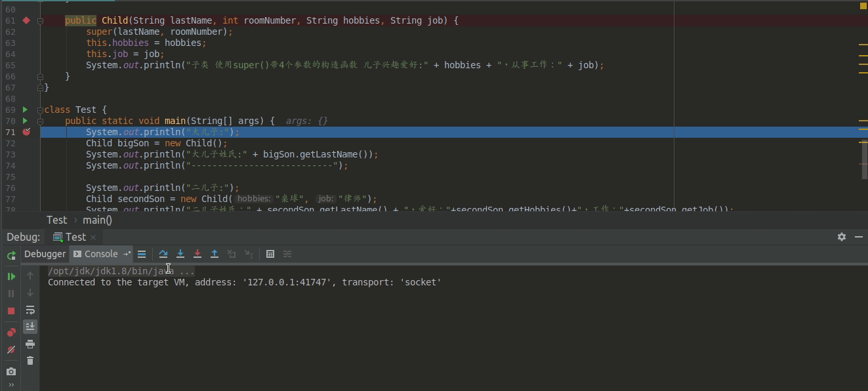
Task: Toggle the breakpoint on line 61
Action: pyautogui.click(x=26, y=20)
